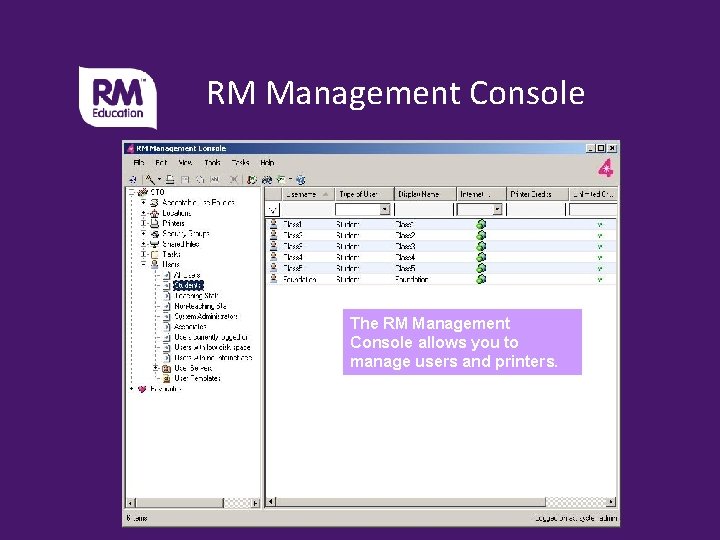Viewport: 720px width, 540px height.
Task: Click the green internet icon for Class1
Action: click(481, 224)
